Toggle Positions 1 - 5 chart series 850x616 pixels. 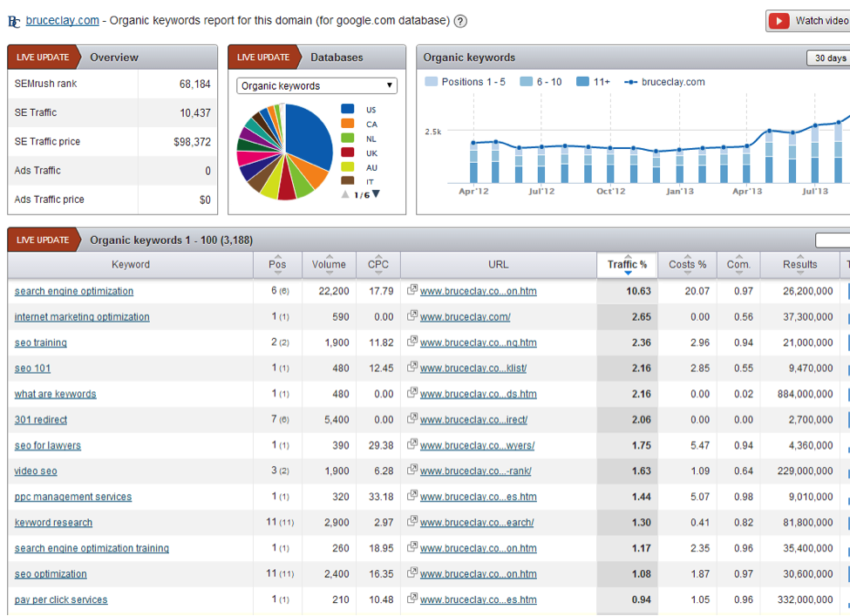tap(466, 82)
